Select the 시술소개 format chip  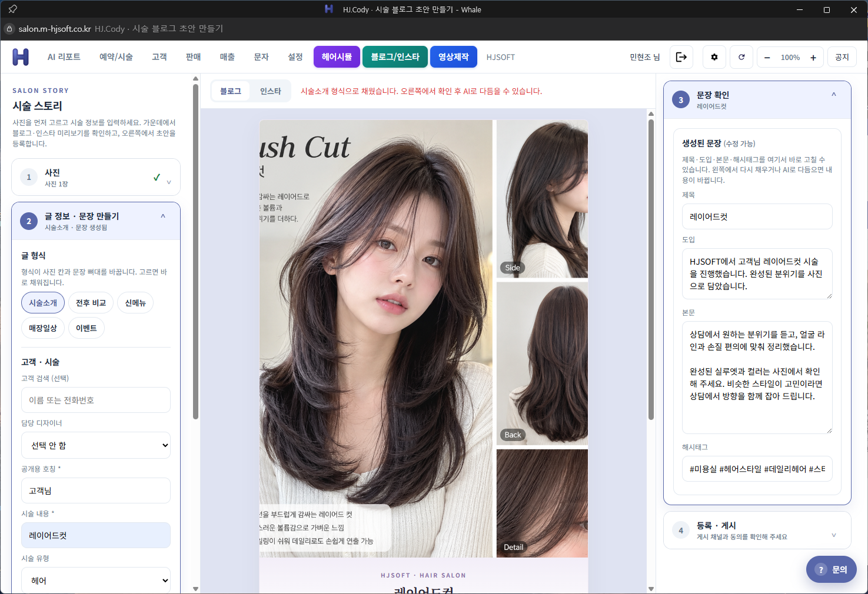pos(43,303)
